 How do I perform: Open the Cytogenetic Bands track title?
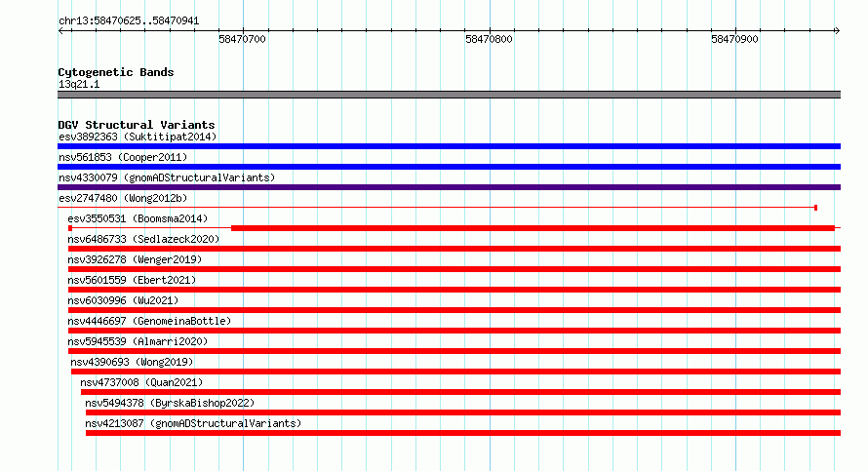click(116, 72)
